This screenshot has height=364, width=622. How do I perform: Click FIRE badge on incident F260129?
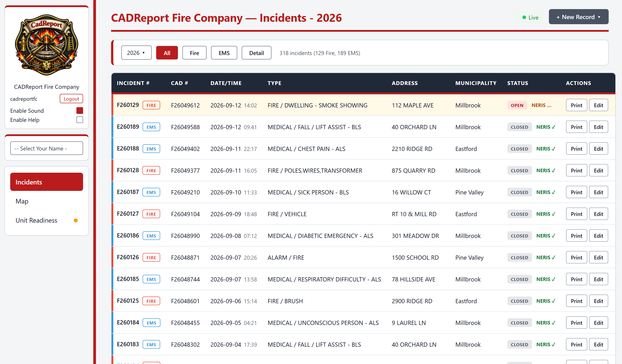point(151,105)
